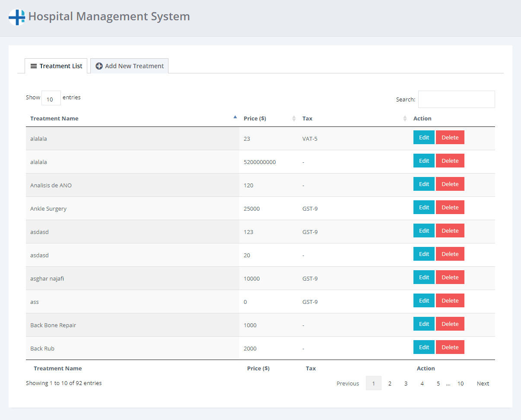Click in the Search input field
Viewport: 521px width, 420px height.
click(456, 99)
